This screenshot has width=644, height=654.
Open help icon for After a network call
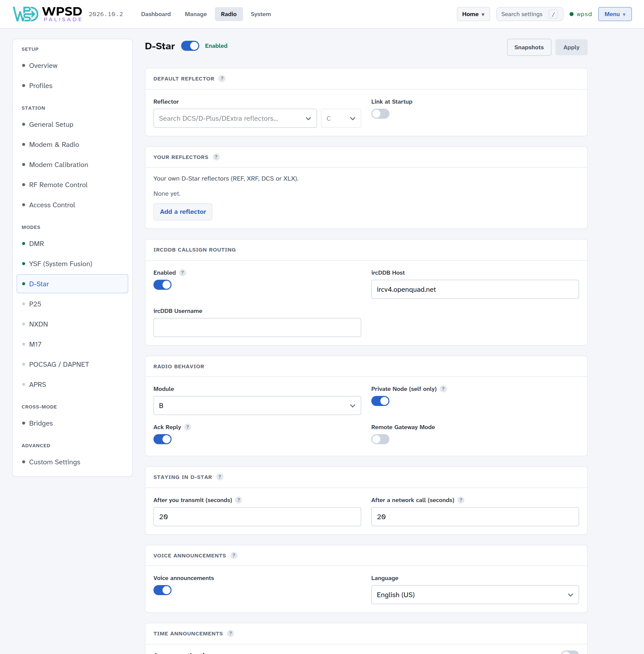click(461, 500)
